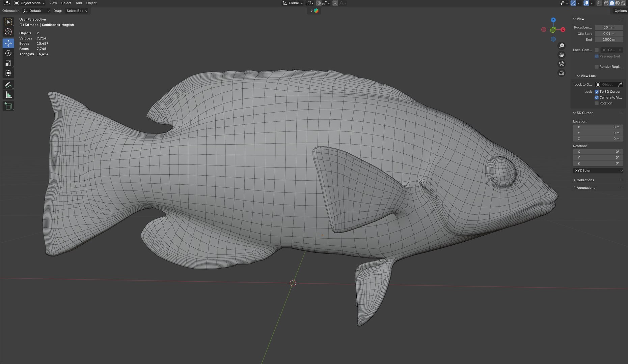Open the Drag Select Box dropdown

[77, 11]
